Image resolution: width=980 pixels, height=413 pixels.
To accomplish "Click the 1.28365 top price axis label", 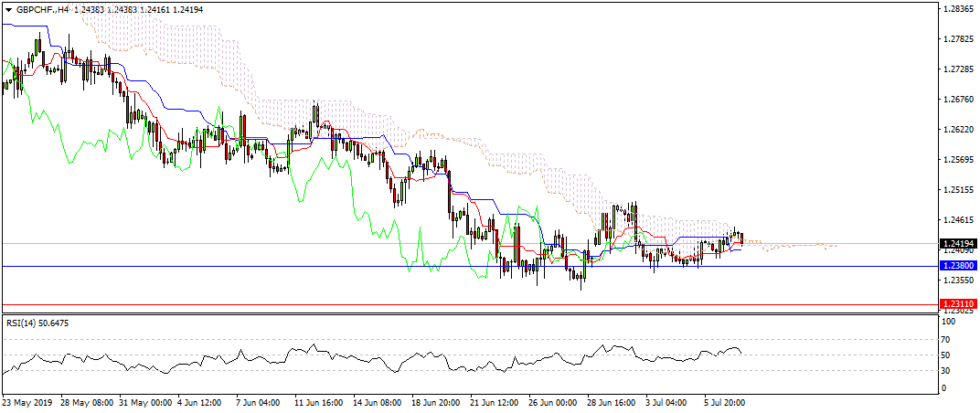I will point(956,9).
